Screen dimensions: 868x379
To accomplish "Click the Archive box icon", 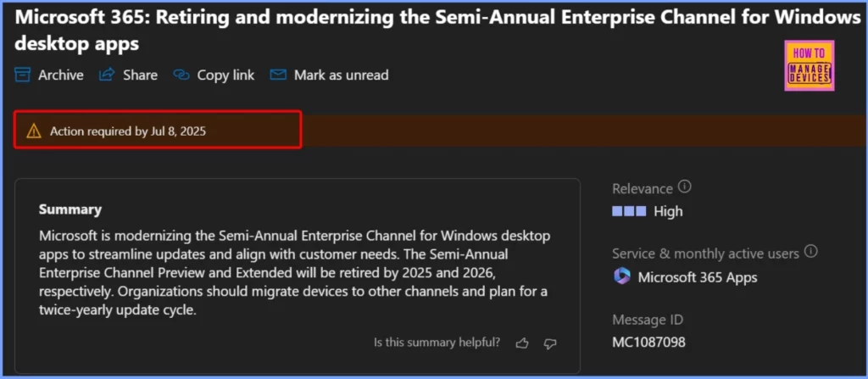I will pos(22,75).
